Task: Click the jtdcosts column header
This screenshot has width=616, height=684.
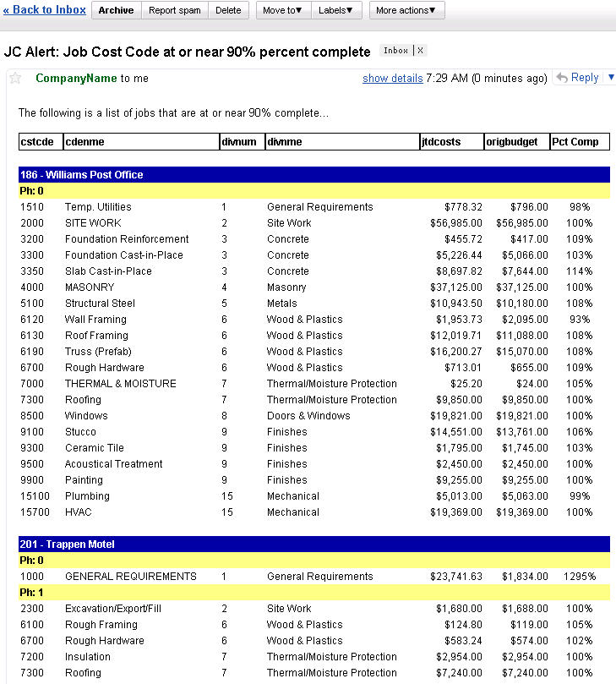Action: coord(441,142)
